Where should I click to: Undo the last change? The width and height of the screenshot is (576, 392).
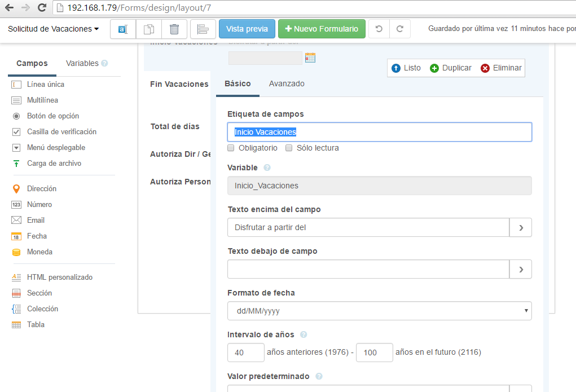pos(379,29)
